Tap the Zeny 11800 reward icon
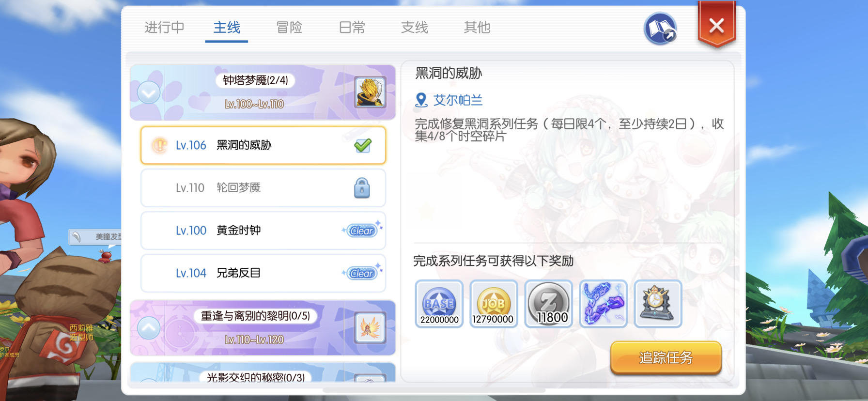 pos(548,304)
